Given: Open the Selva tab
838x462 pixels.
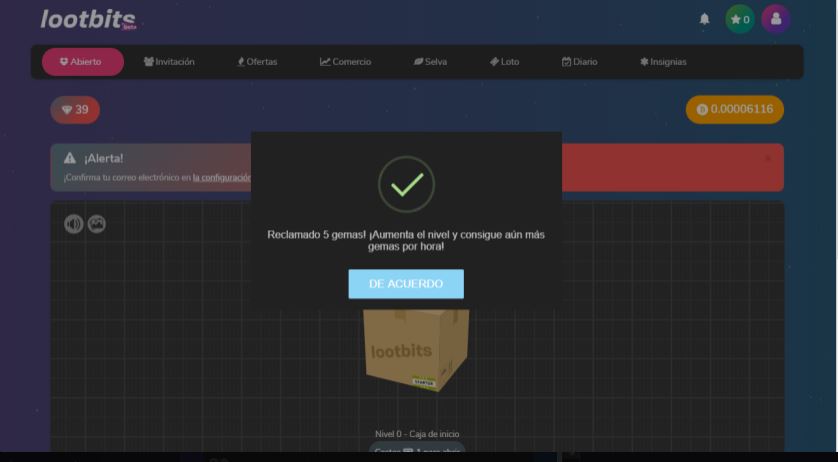Looking at the screenshot, I should 430,62.
